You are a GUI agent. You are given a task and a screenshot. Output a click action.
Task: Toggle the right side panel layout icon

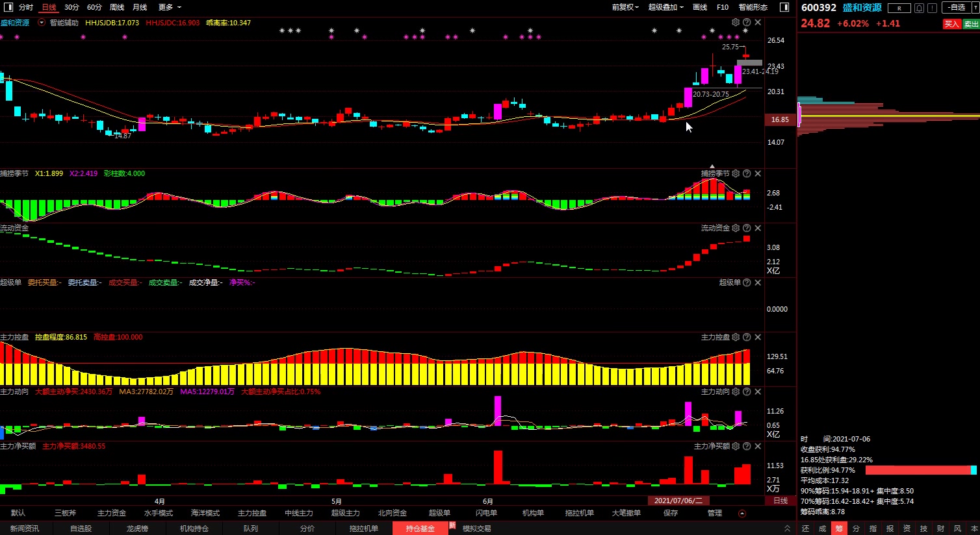pos(784,7)
